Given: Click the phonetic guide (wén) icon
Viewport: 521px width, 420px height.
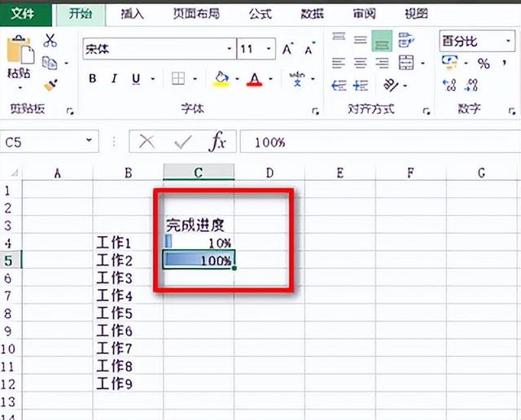Looking at the screenshot, I should [x=297, y=79].
